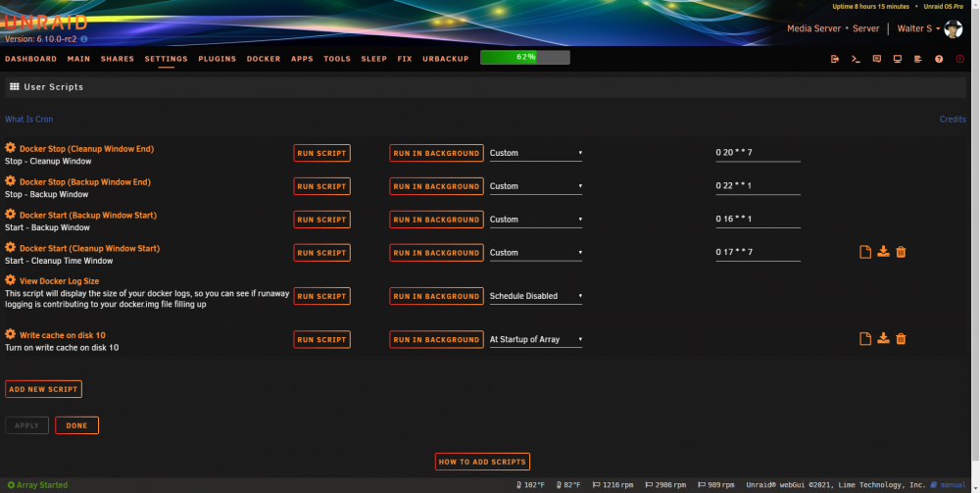Viewport: 980px width, 493px height.
Task: Open the Docker tab
Action: (x=263, y=59)
